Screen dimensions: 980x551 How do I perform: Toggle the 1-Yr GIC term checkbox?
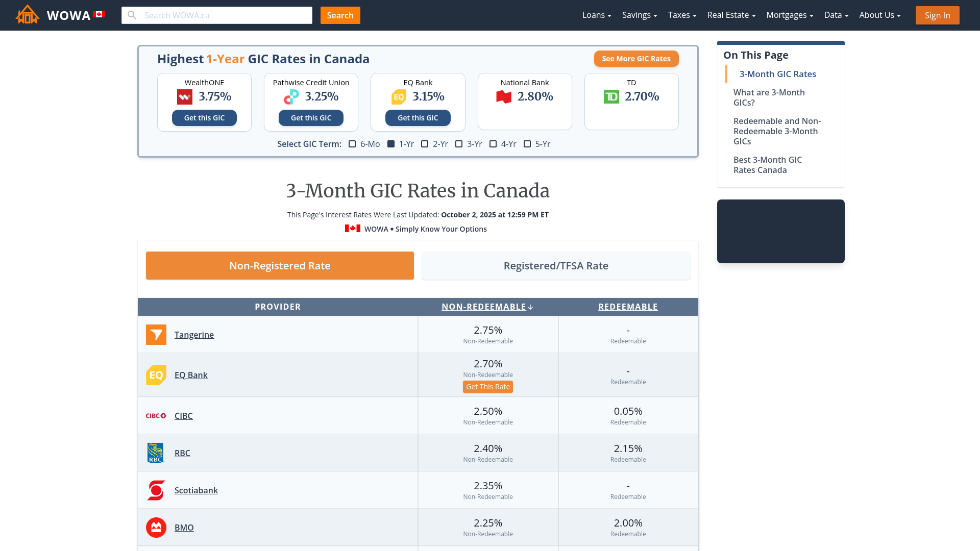pos(391,144)
